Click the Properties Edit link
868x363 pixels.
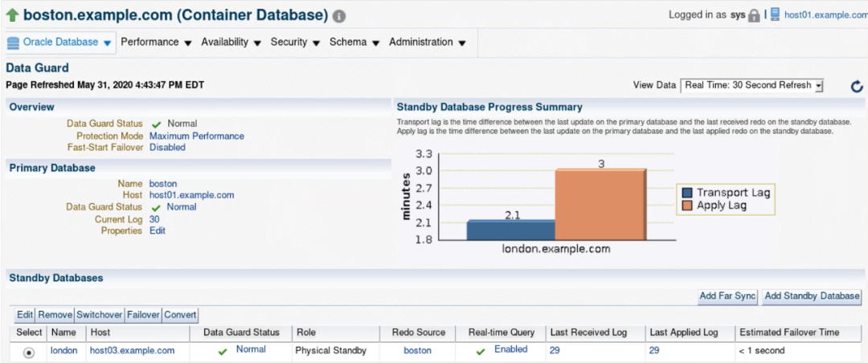[x=158, y=230]
